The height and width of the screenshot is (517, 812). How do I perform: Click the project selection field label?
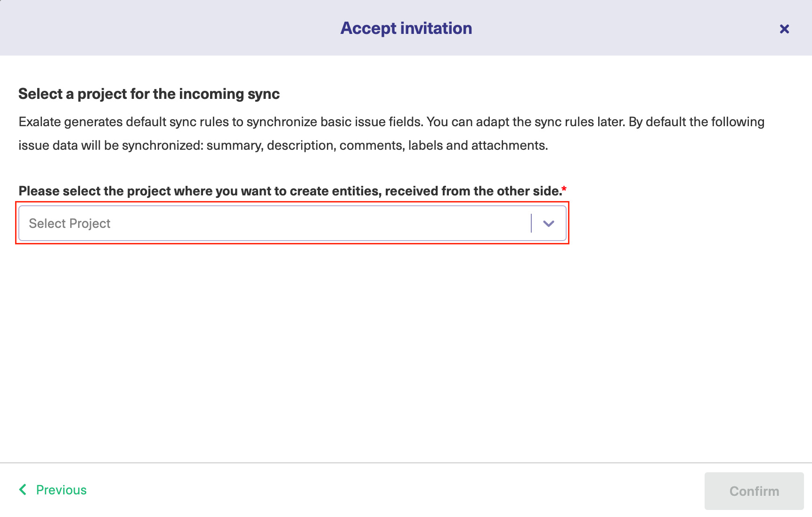[290, 191]
